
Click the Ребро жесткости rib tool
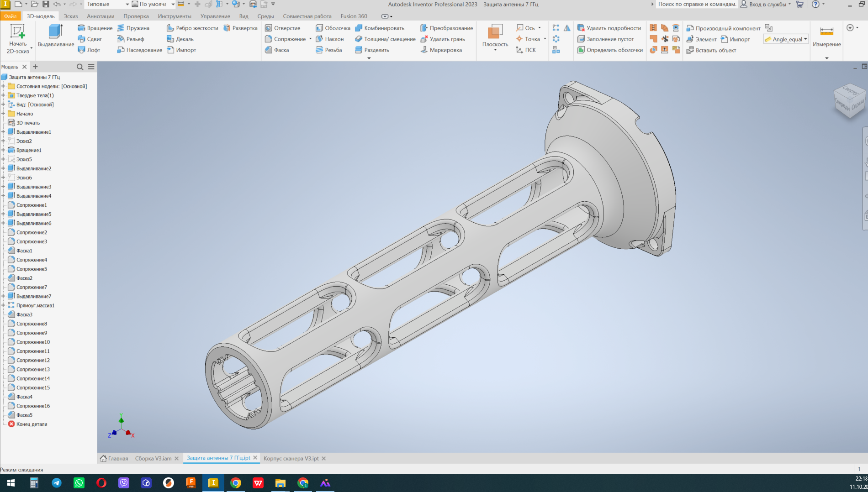pos(192,28)
